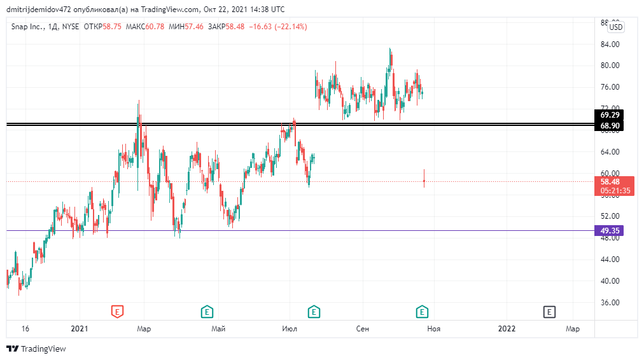Click the dark future earnings E marker in 2022
Screen dimensions: 644x360
click(549, 312)
